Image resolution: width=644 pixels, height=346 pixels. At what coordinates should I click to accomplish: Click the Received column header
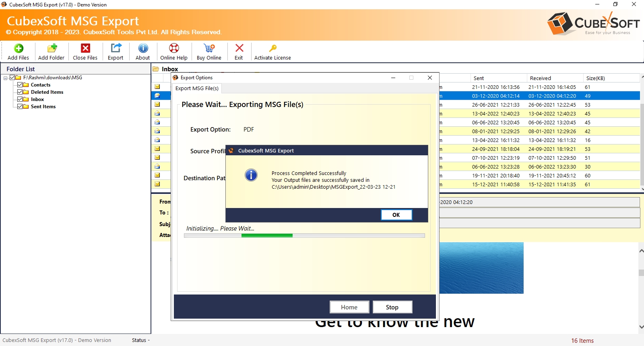click(555, 78)
